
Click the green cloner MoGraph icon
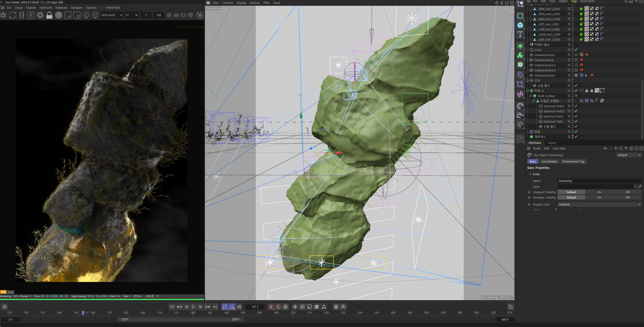[x=520, y=55]
